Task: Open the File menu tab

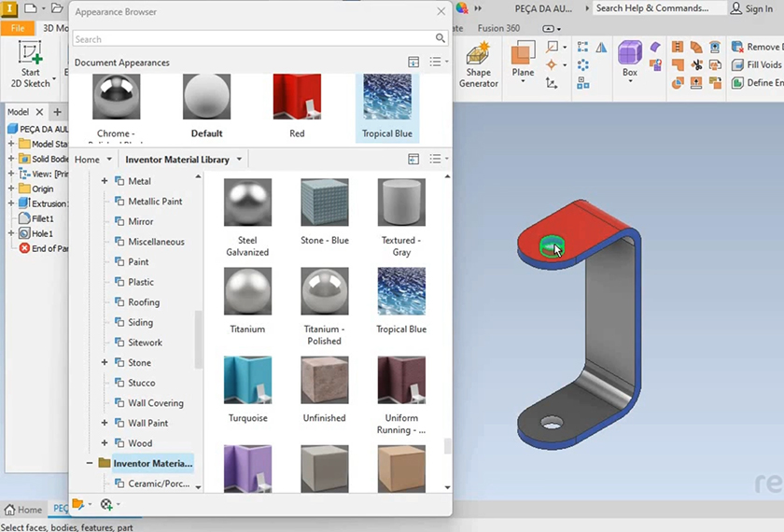Action: pyautogui.click(x=18, y=28)
